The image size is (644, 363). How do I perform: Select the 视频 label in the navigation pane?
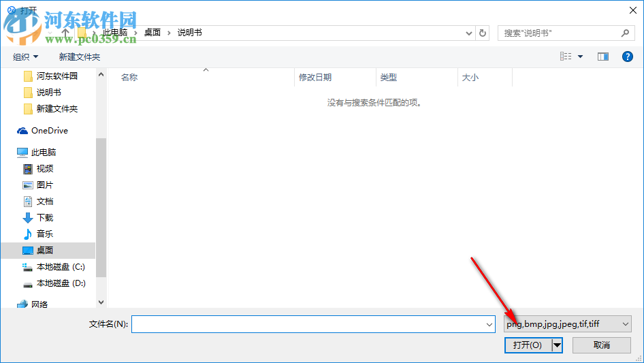click(45, 168)
